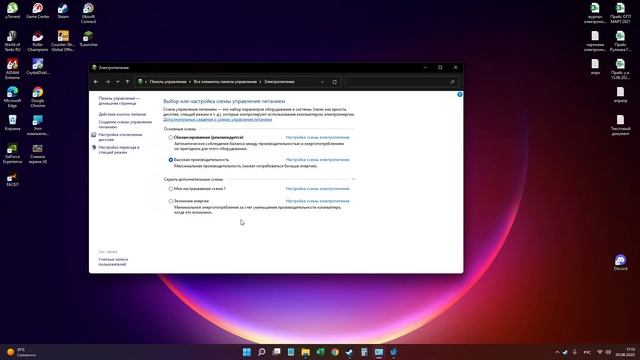Open the Game Center desktop shortcut

pos(38,11)
